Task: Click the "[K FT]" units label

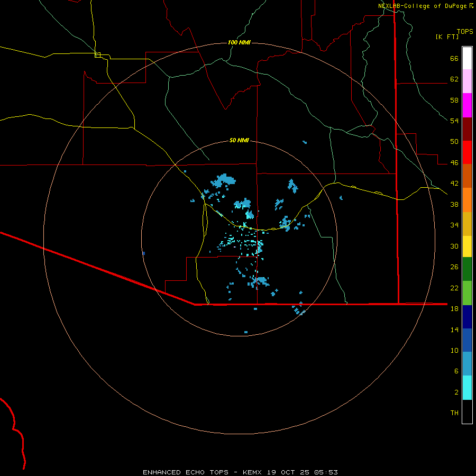Action: [447, 37]
